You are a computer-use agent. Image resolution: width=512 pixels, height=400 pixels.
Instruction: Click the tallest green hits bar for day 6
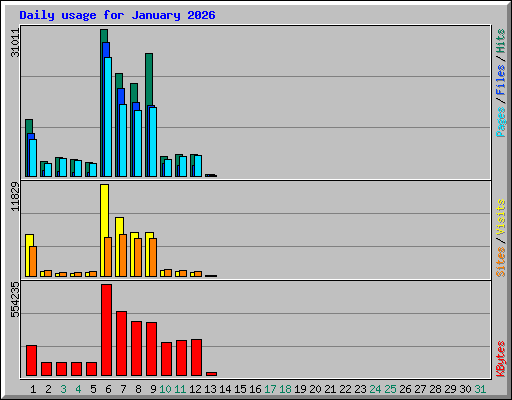point(104,36)
